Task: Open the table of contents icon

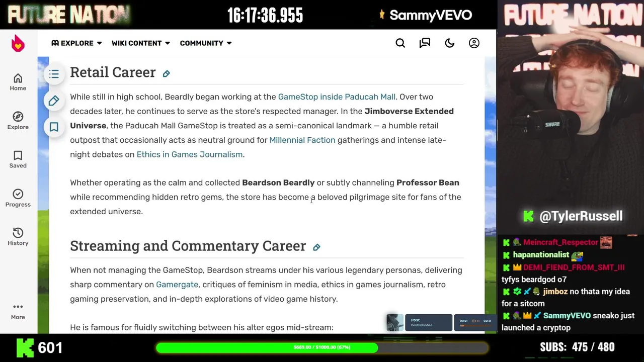Action: [54, 74]
